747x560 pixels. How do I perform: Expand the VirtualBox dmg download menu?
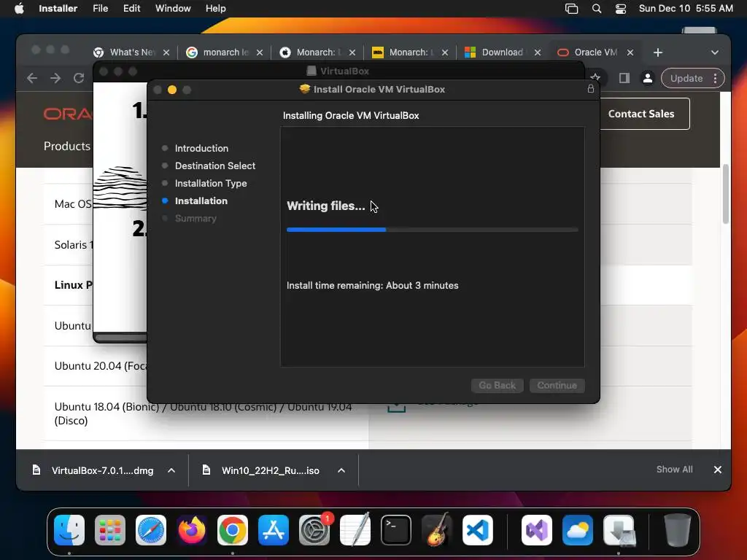[x=171, y=470]
